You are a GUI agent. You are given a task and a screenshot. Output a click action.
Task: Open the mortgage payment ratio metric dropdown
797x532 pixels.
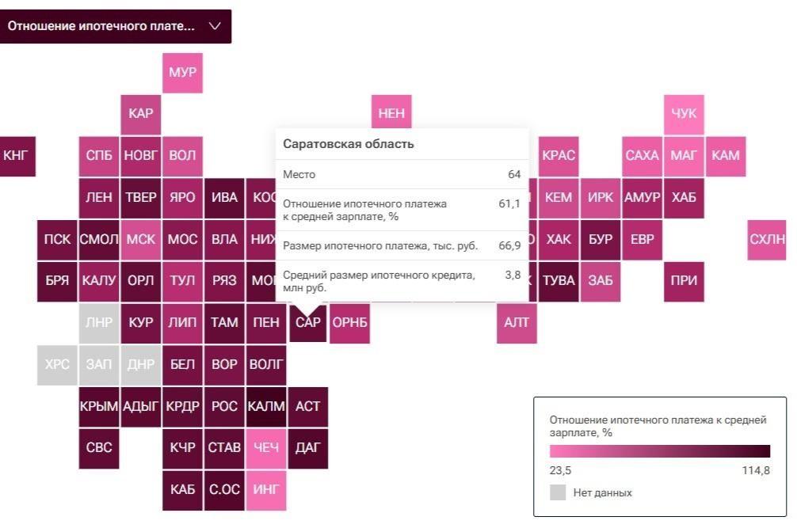115,26
